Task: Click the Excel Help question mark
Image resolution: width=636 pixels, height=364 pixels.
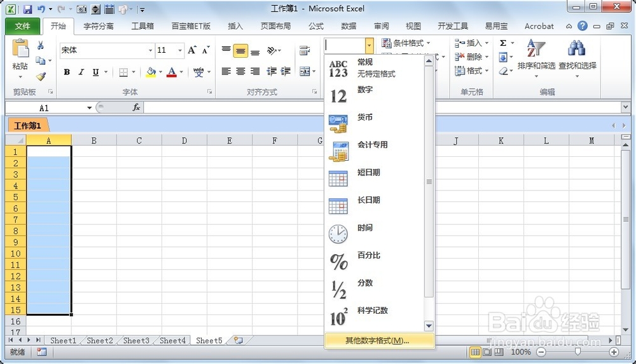Action: [x=583, y=26]
